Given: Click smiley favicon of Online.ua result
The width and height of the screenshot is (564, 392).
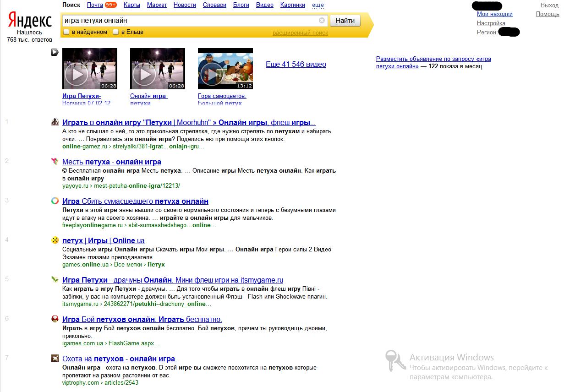Looking at the screenshot, I should [x=55, y=240].
